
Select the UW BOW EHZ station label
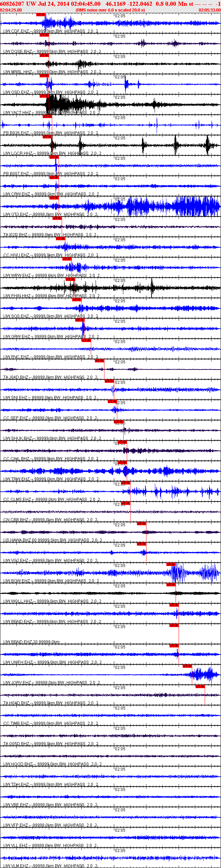[x=51, y=581]
